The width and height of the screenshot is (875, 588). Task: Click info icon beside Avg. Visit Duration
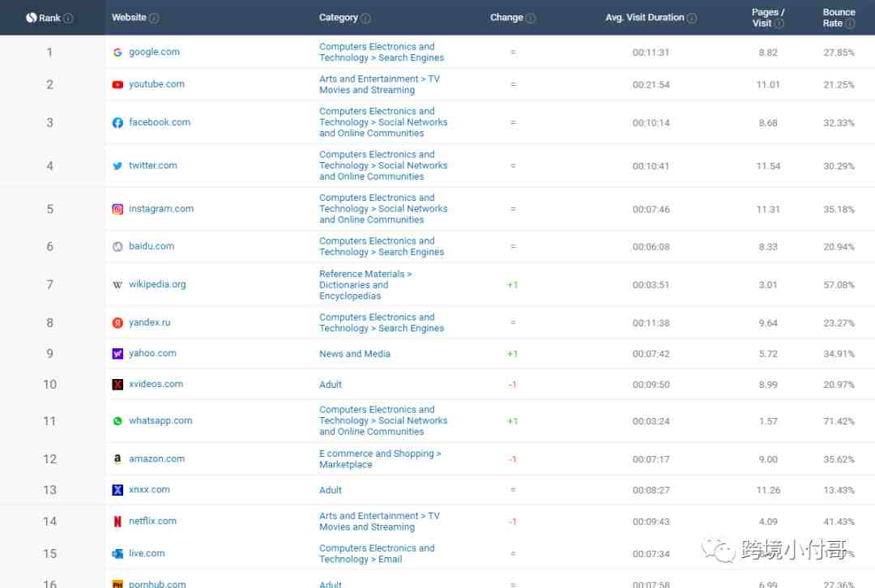tap(692, 18)
